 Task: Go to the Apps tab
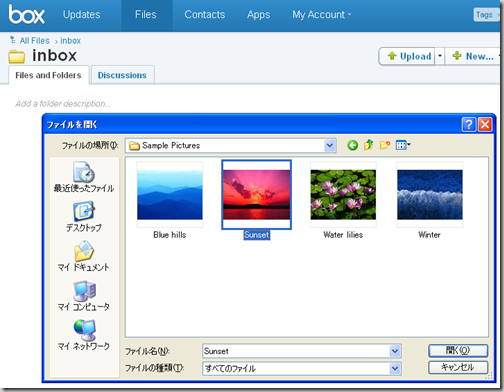(258, 15)
